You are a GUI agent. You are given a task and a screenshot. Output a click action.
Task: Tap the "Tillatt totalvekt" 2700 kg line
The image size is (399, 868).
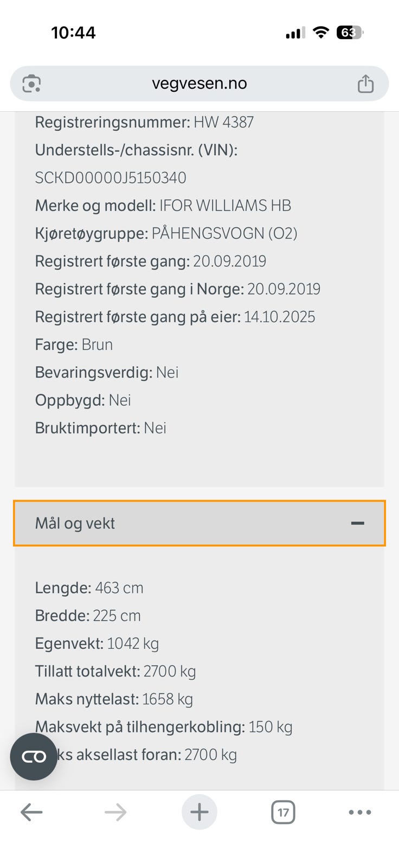pyautogui.click(x=115, y=671)
